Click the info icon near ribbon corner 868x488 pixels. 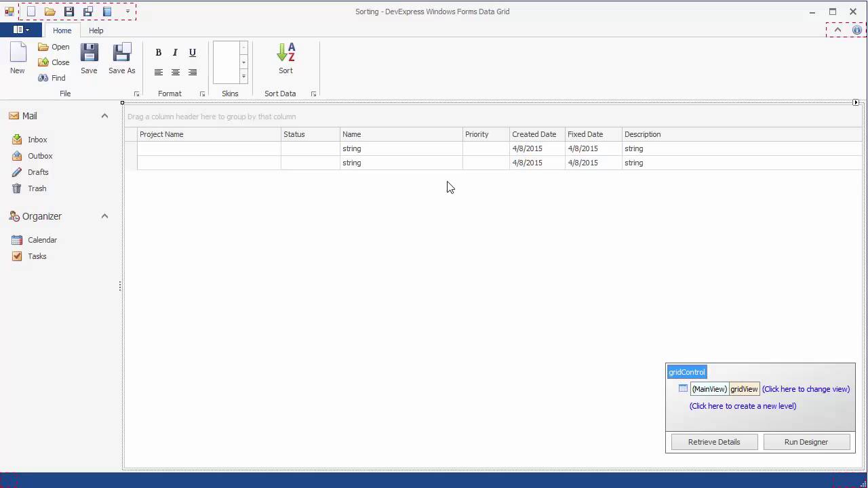857,30
